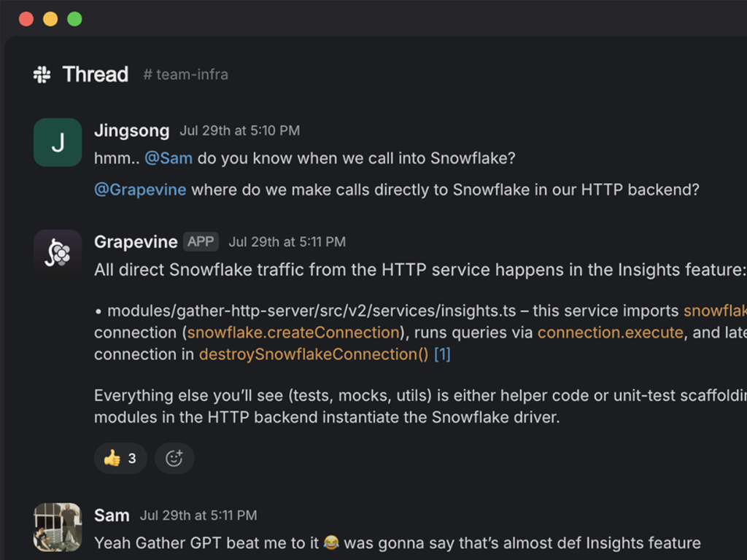Click the snowflake.createConnection code snippet

click(x=293, y=332)
